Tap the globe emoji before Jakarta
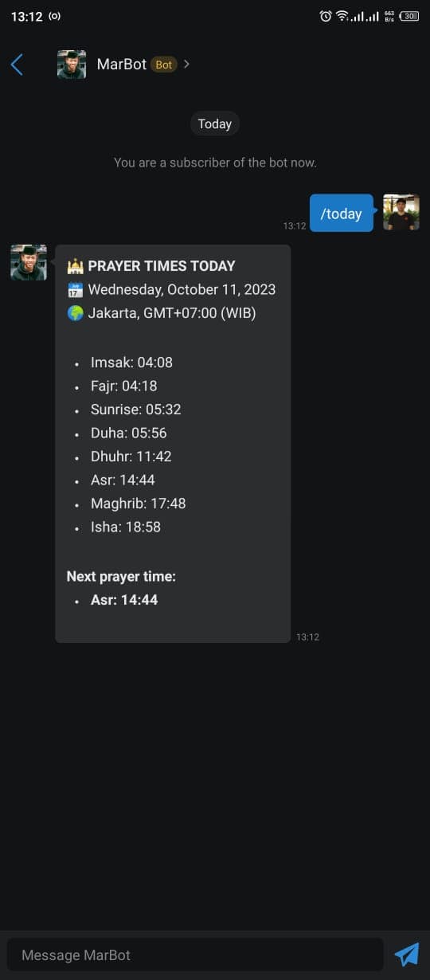Screen dimensions: 430x980 tap(76, 313)
